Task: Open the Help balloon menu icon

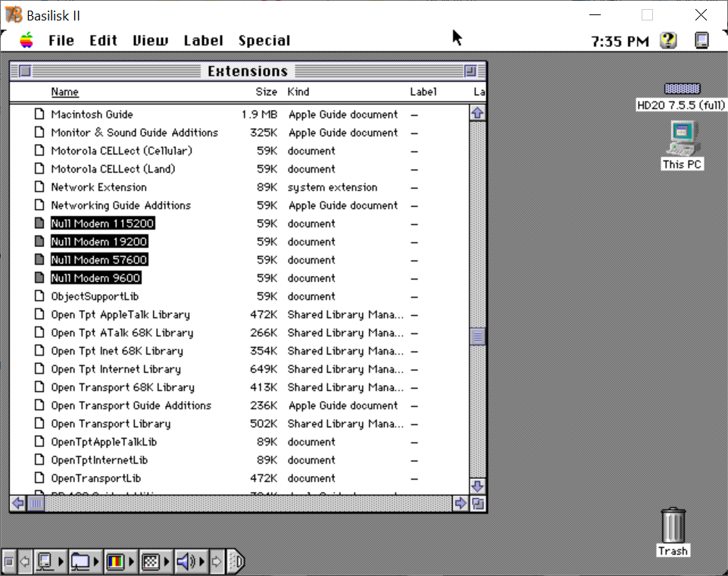Action: coord(669,40)
